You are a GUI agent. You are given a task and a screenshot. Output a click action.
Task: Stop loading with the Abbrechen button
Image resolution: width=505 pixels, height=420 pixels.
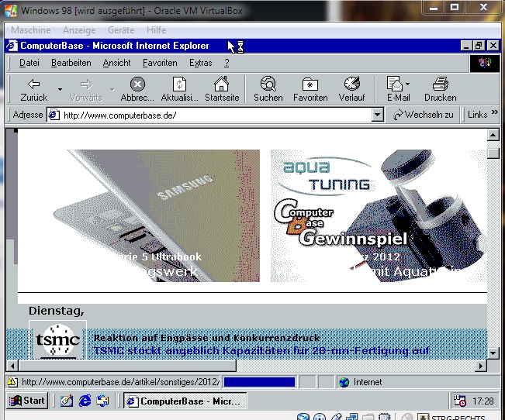(x=137, y=89)
